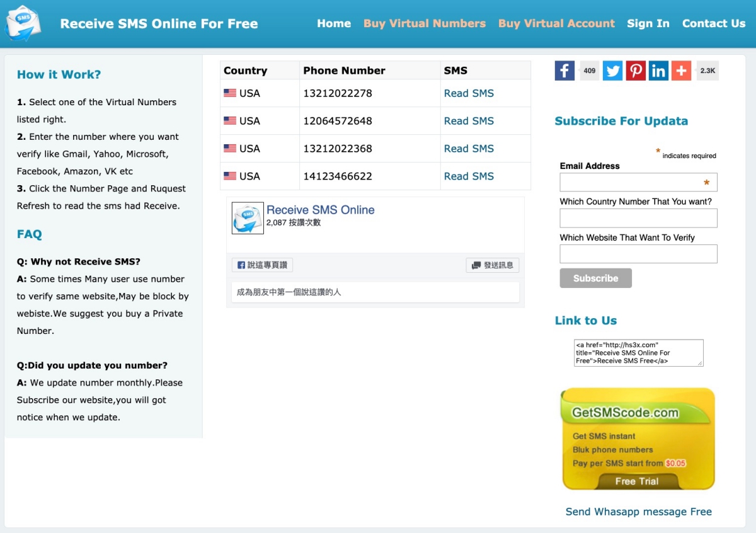Click the US flag beside 13212022368
The height and width of the screenshot is (533, 756).
(x=230, y=149)
